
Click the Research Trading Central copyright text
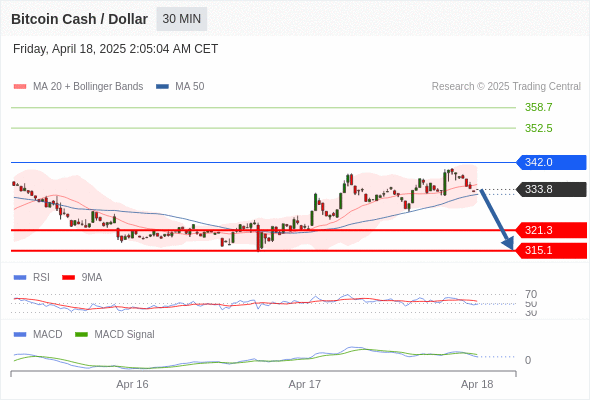click(506, 87)
